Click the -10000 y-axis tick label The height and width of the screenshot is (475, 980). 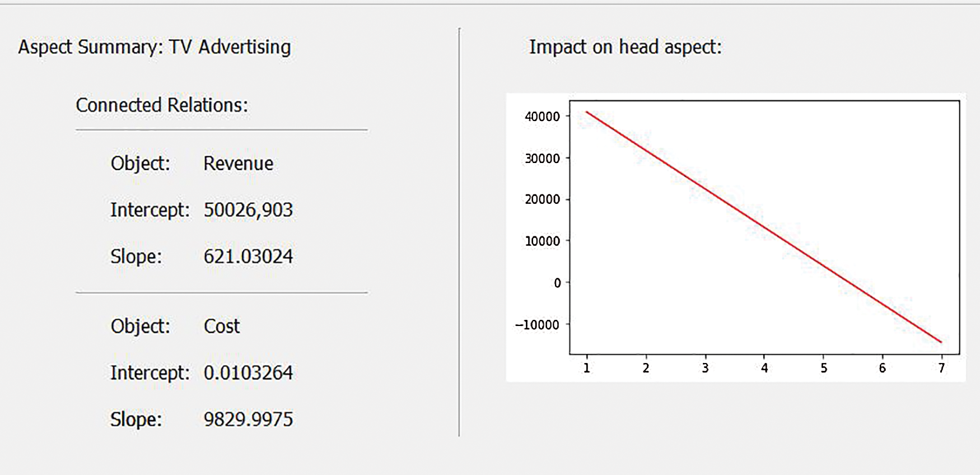537,325
